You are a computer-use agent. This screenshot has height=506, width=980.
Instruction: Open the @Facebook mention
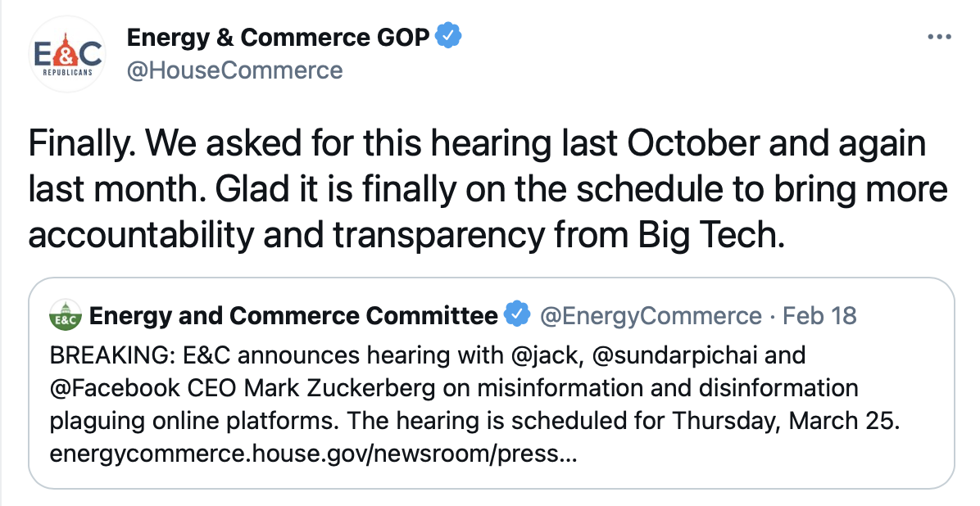pos(116,388)
